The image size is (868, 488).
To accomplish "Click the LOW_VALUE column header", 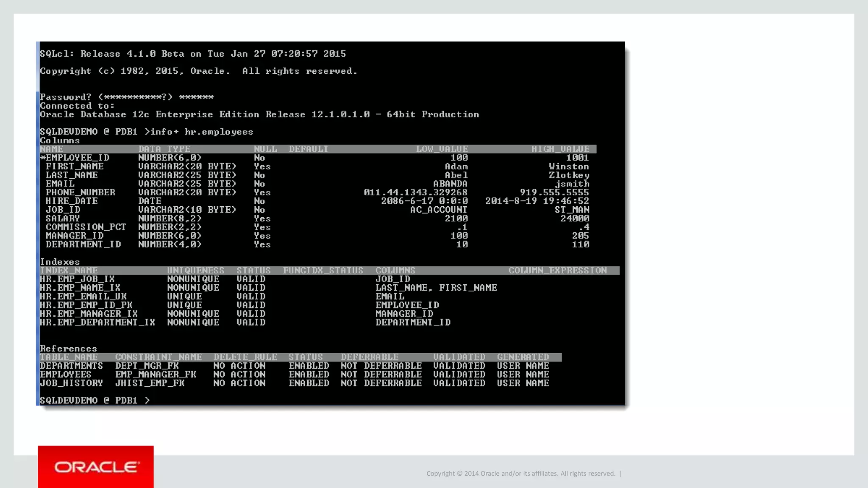I will coord(442,149).
